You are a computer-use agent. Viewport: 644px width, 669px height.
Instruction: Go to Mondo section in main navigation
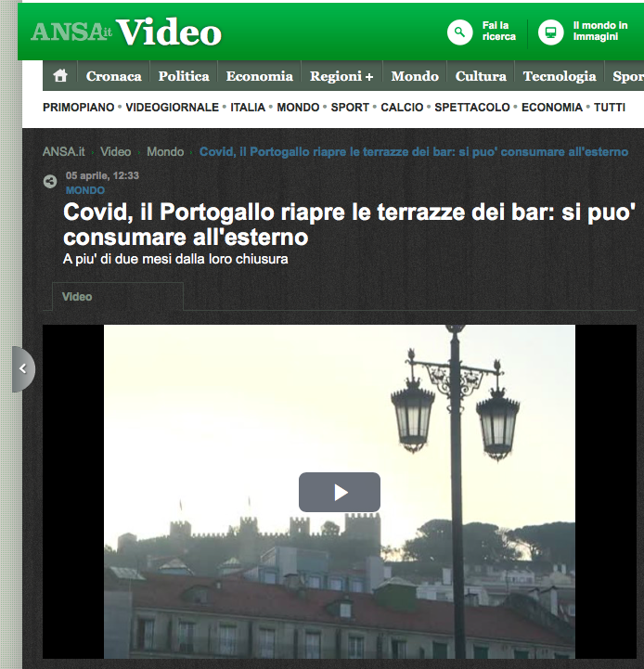point(415,76)
